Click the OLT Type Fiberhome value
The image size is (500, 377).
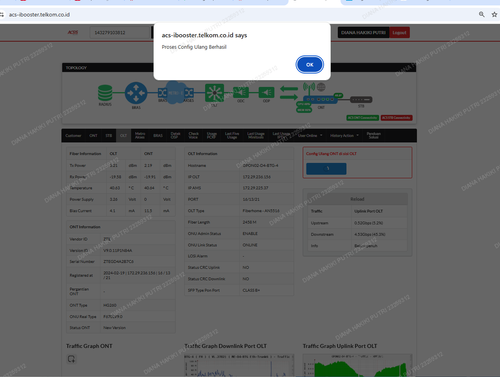coord(261,211)
